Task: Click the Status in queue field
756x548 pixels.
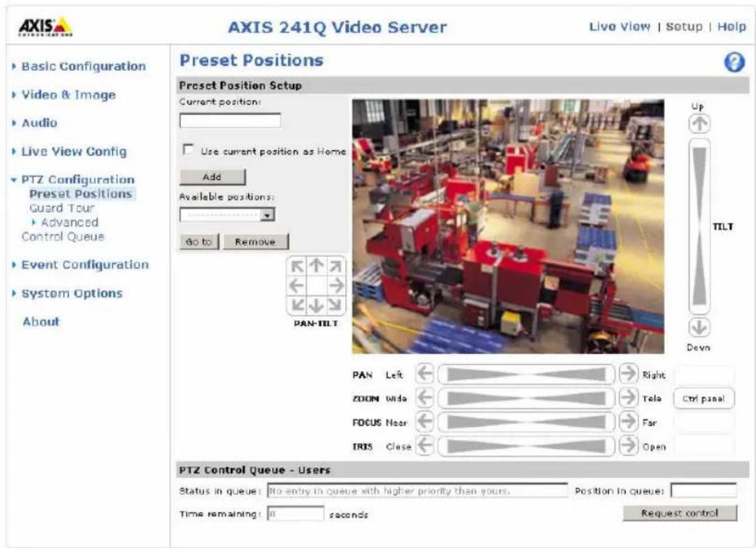Action: [418, 490]
